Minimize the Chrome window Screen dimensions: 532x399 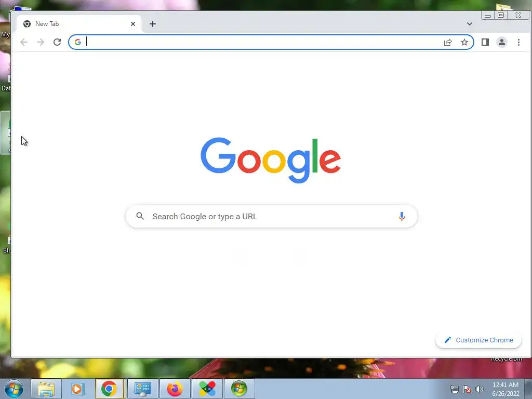click(487, 15)
